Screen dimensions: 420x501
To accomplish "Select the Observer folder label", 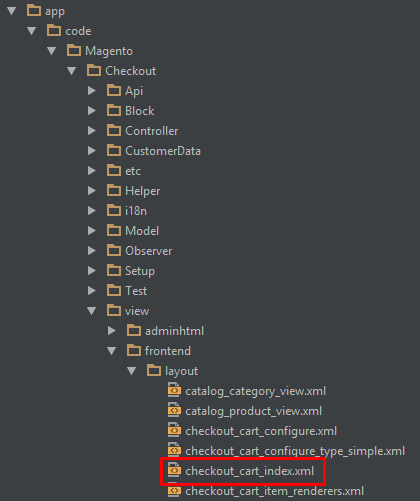I will pos(149,251).
